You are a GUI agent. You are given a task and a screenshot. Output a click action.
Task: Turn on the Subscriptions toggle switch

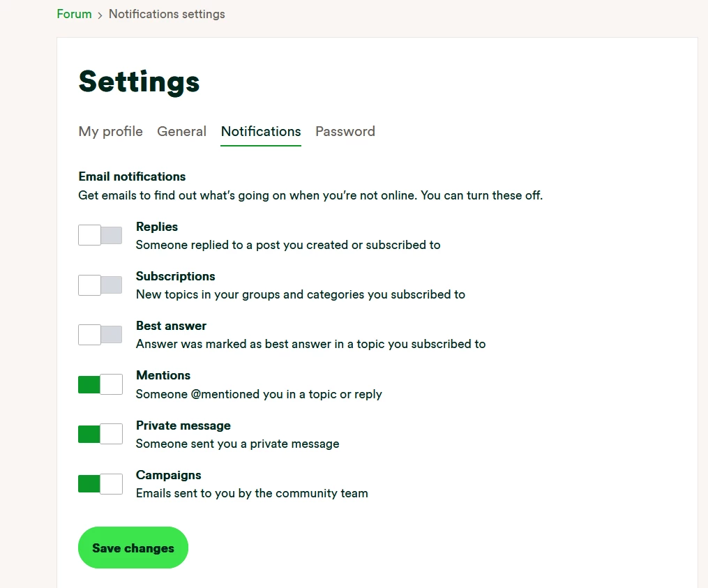tap(100, 285)
